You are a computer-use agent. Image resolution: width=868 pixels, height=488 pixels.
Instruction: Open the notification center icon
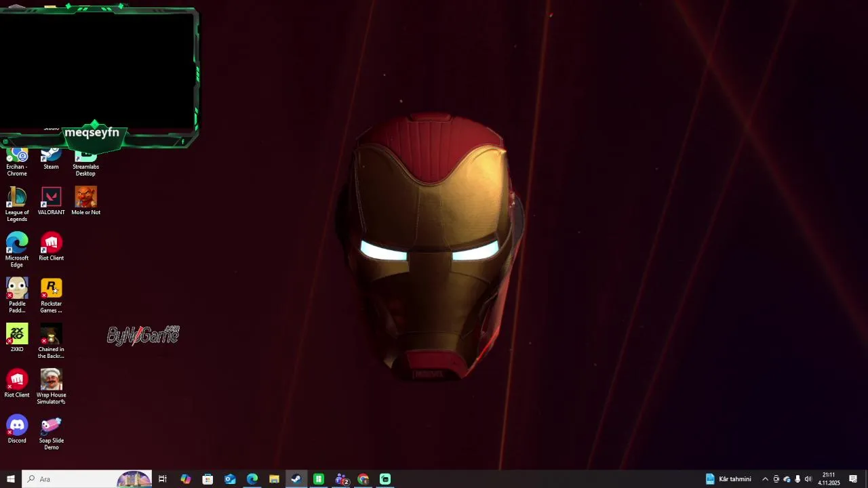point(853,479)
